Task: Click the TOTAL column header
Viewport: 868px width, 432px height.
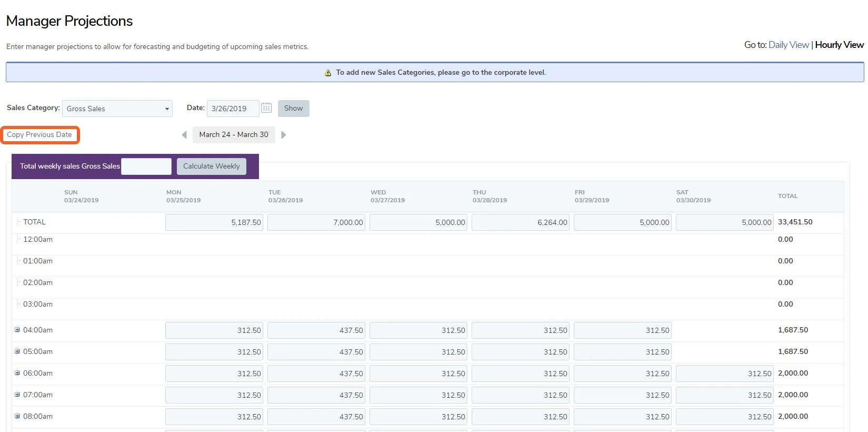Action: [x=788, y=196]
